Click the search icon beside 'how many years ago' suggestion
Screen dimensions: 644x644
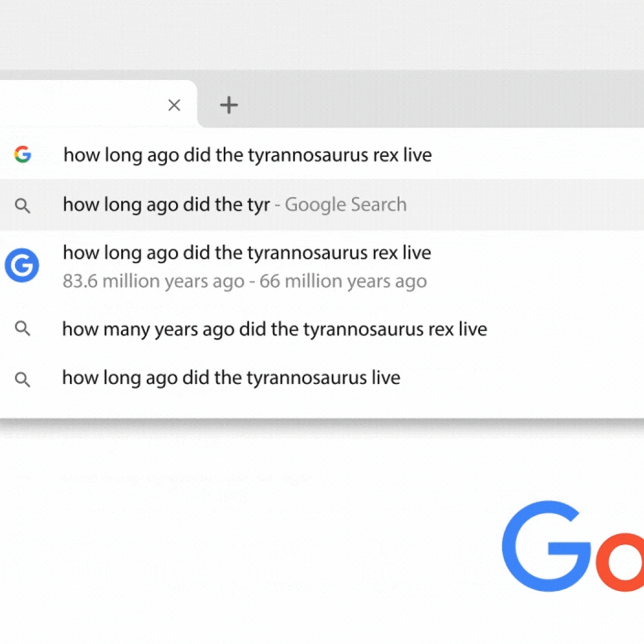(x=22, y=329)
